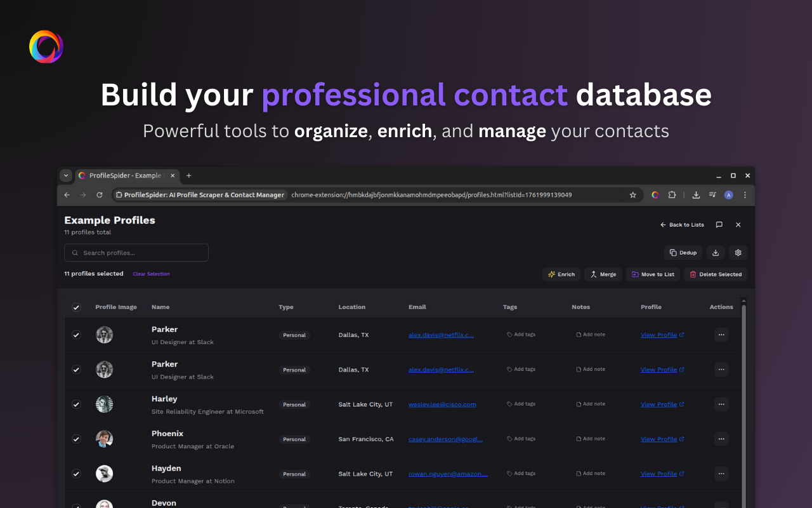Open the export download icon next to Dedup

[x=716, y=252]
